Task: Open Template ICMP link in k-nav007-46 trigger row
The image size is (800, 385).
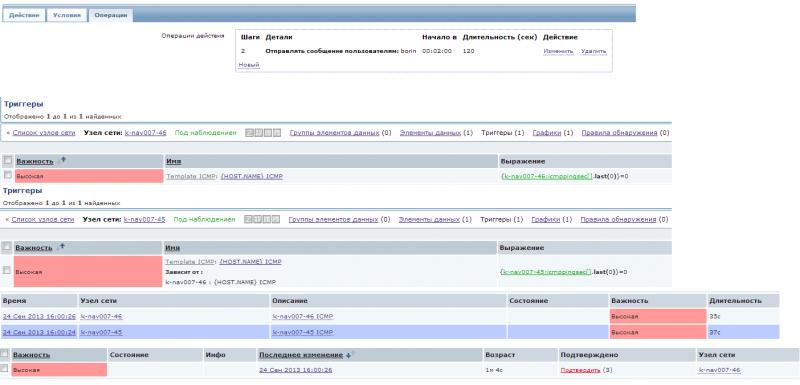Action: [191, 176]
